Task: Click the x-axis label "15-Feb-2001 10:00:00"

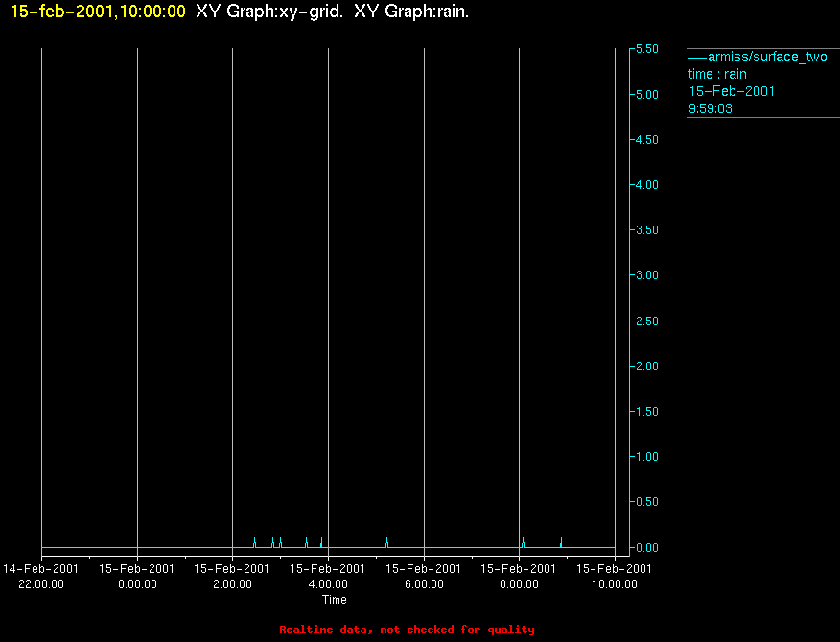Action: tap(615, 576)
